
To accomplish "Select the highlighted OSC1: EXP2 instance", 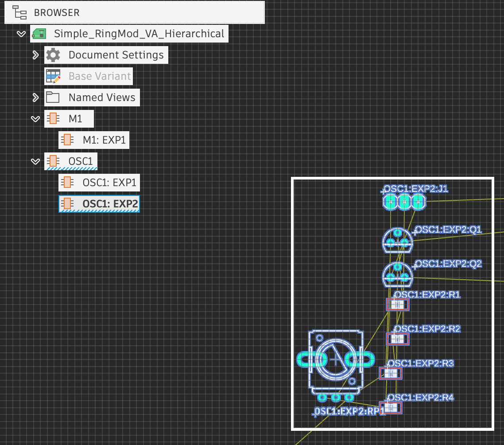I will [x=110, y=204].
